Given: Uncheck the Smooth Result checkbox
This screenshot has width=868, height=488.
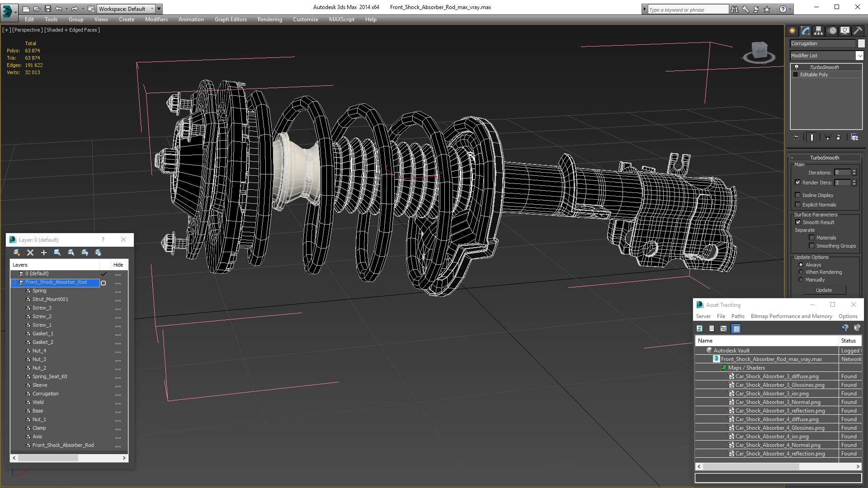Looking at the screenshot, I should pyautogui.click(x=798, y=222).
